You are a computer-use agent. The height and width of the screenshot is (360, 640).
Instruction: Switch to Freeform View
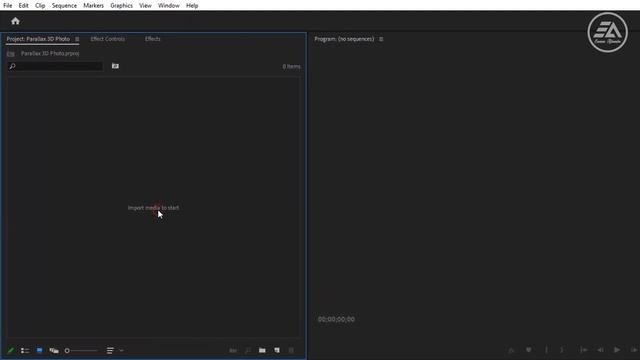point(54,350)
